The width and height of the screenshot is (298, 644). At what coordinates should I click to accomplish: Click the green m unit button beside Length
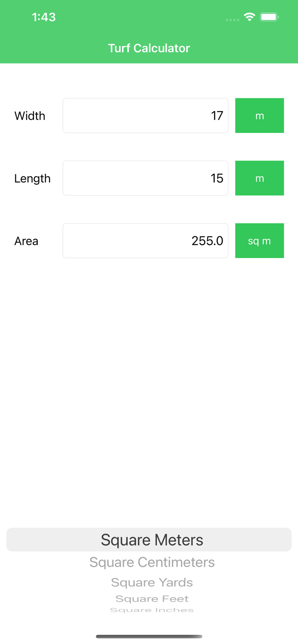click(260, 178)
